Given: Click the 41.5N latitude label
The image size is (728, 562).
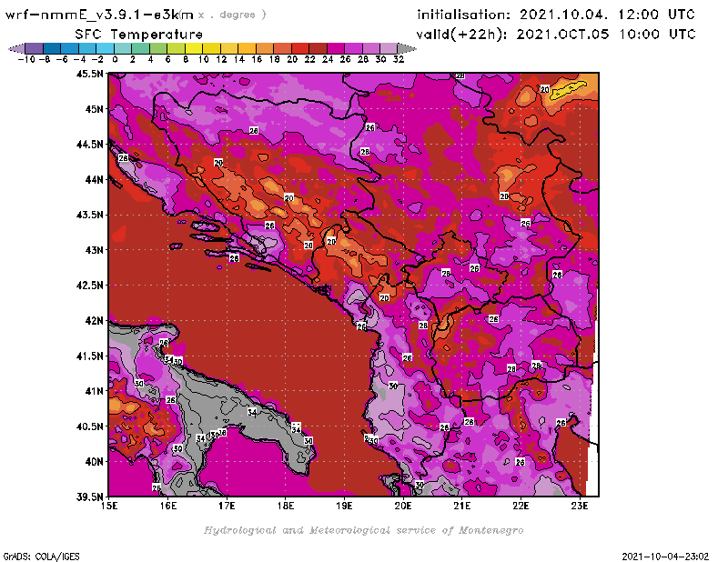Looking at the screenshot, I should (x=89, y=356).
